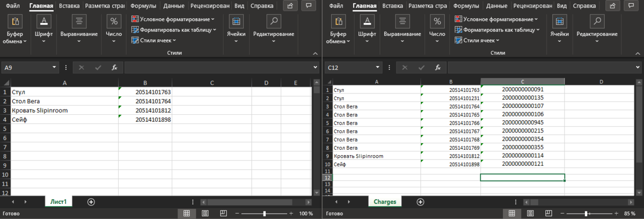Adjust the zoom slider in left window
The image size is (644, 219).
265,213
